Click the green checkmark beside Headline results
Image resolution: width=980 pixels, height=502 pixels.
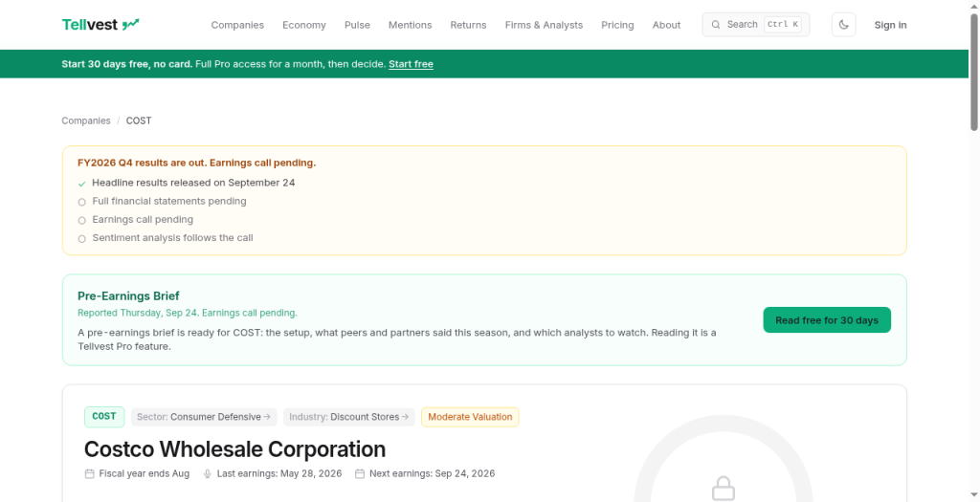[82, 184]
